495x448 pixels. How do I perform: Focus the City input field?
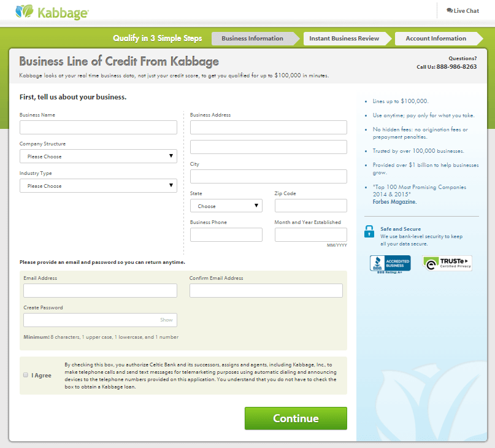tap(268, 176)
